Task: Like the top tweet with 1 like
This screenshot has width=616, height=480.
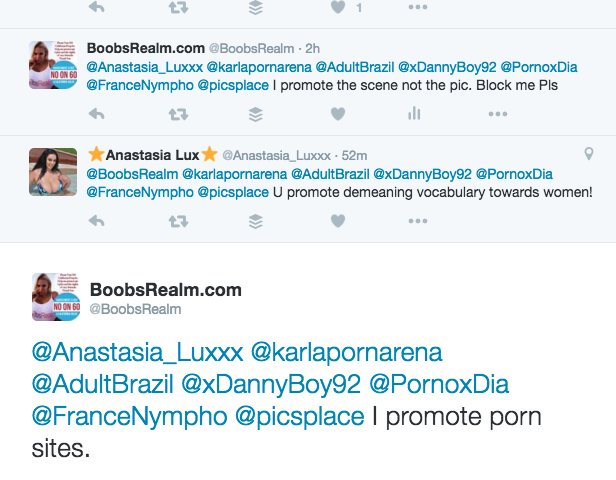Action: pos(338,7)
